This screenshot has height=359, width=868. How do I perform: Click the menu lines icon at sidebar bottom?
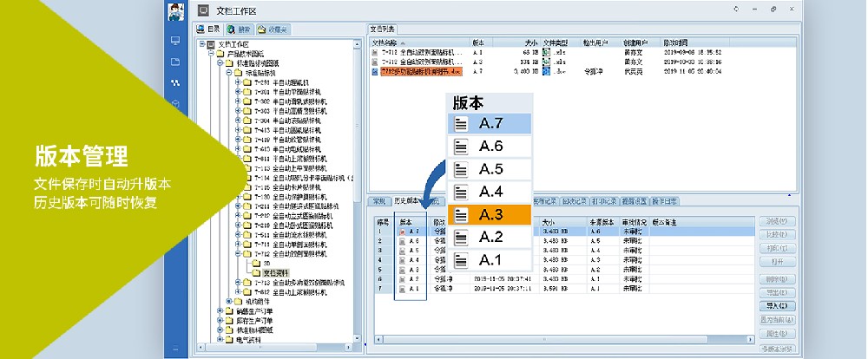pyautogui.click(x=175, y=349)
